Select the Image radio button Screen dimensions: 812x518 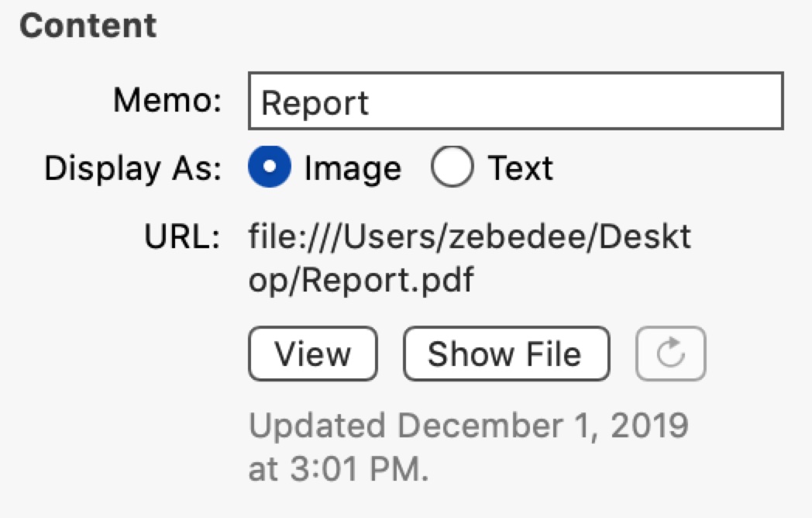(270, 167)
